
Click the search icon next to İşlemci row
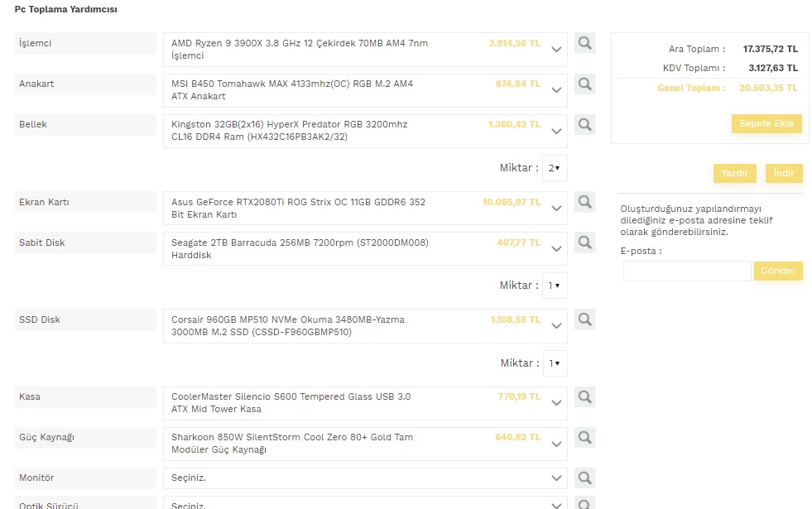(x=585, y=43)
